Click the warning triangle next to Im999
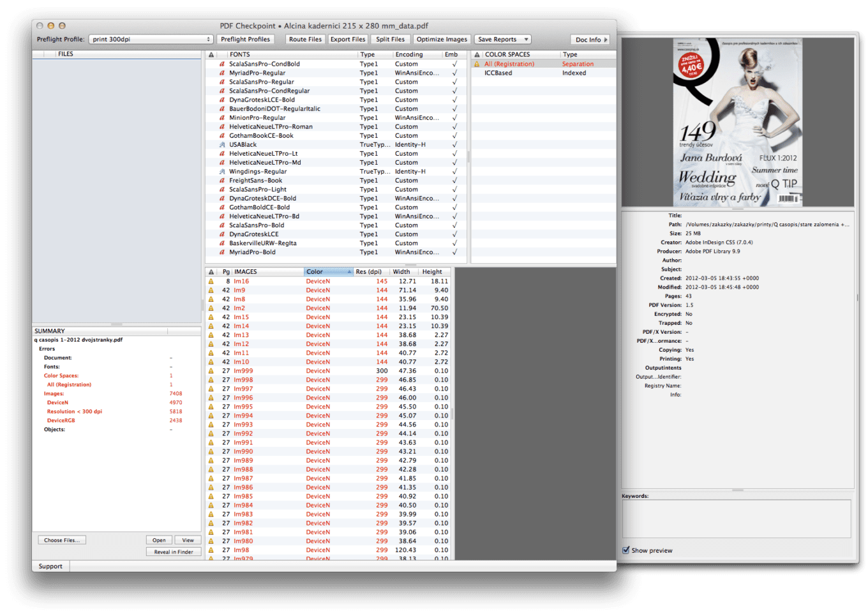868x616 pixels. click(x=211, y=370)
